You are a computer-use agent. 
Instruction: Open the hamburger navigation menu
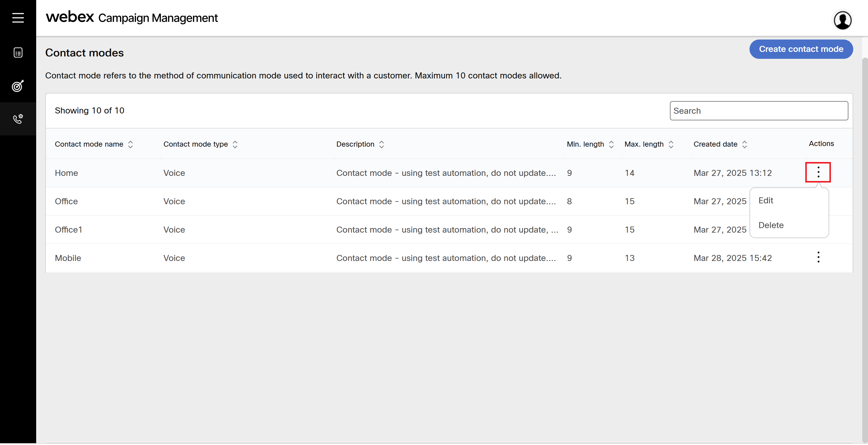(18, 17)
